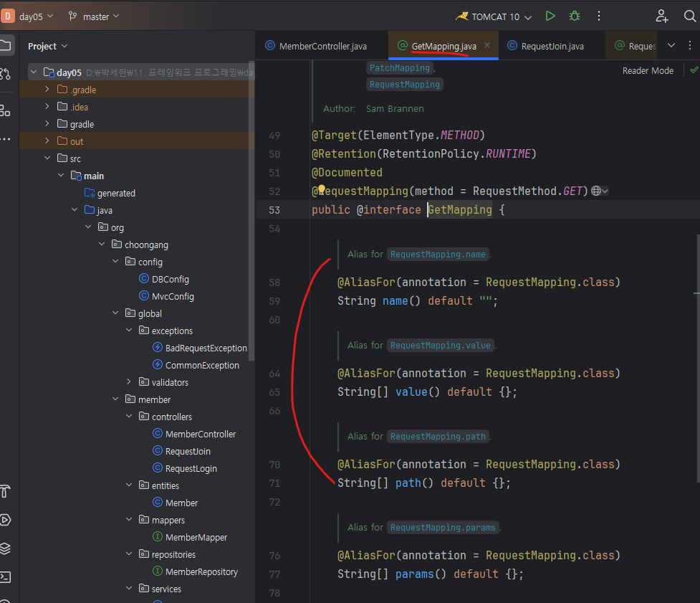Screen dimensions: 700x603
Task: Click the yellow intention lightbulb icon
Action: point(322,191)
